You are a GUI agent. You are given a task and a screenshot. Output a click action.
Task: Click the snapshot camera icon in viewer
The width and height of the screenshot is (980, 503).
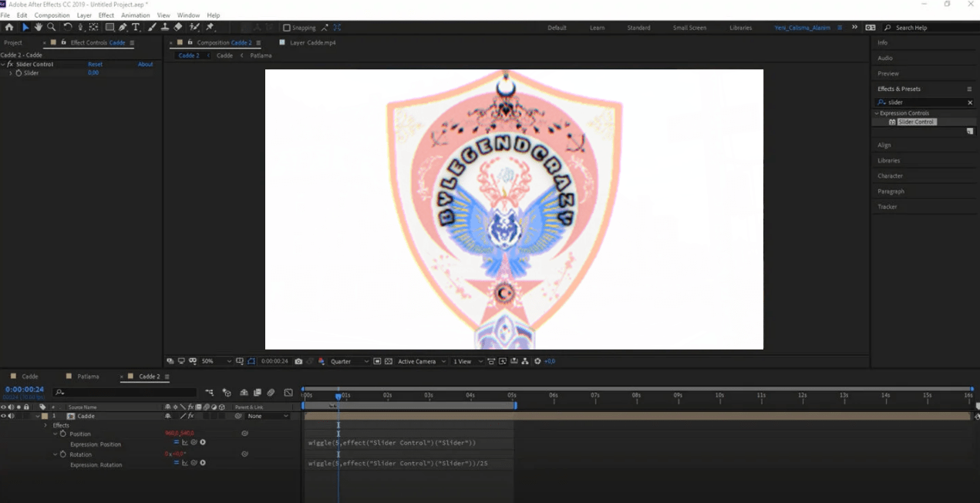tap(298, 361)
